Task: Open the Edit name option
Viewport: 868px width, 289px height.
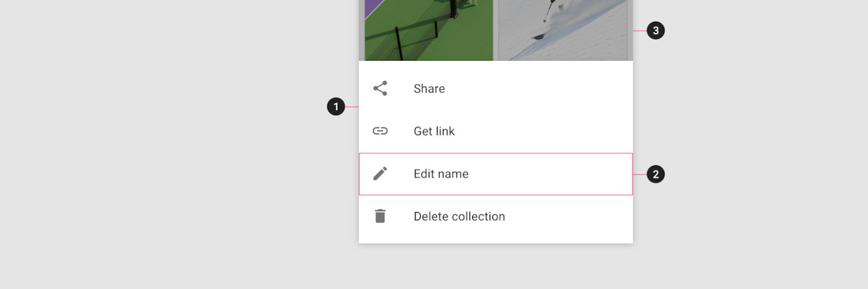Action: (x=496, y=174)
